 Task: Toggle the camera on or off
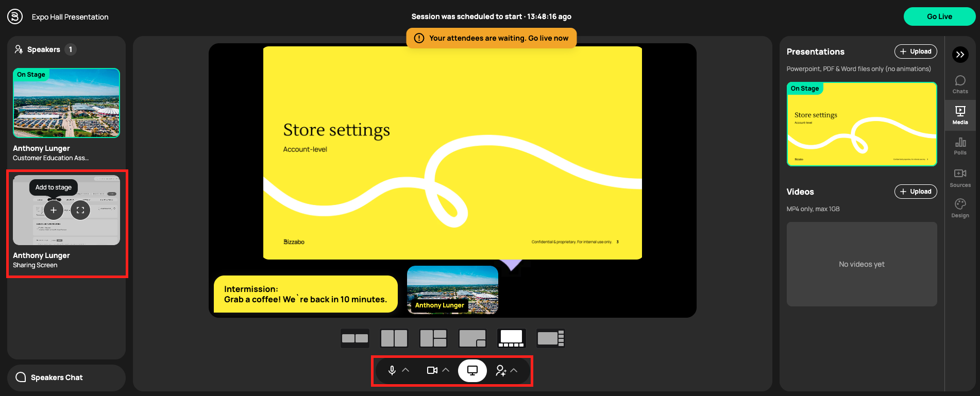point(432,371)
